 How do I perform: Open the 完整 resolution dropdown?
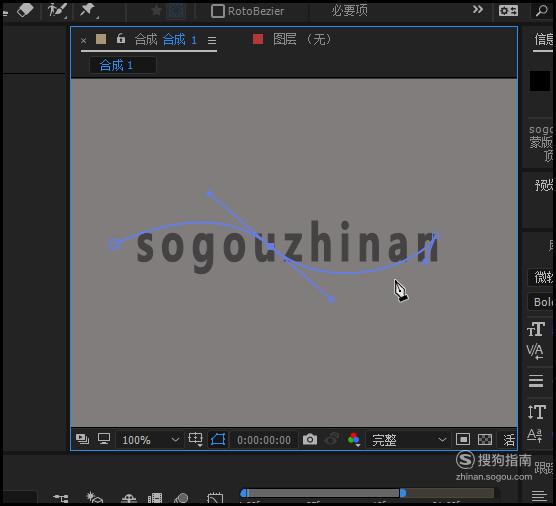(408, 440)
